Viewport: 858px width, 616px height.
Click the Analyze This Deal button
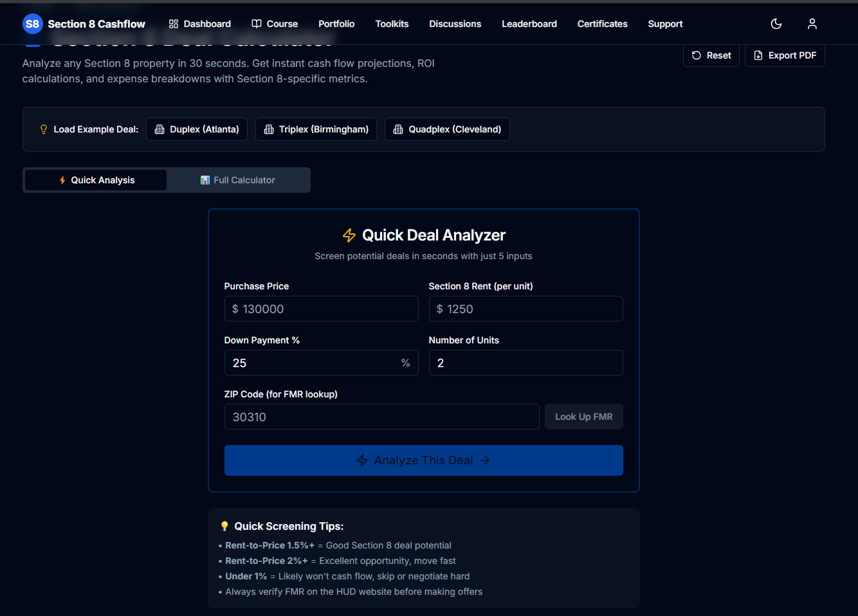tap(423, 460)
